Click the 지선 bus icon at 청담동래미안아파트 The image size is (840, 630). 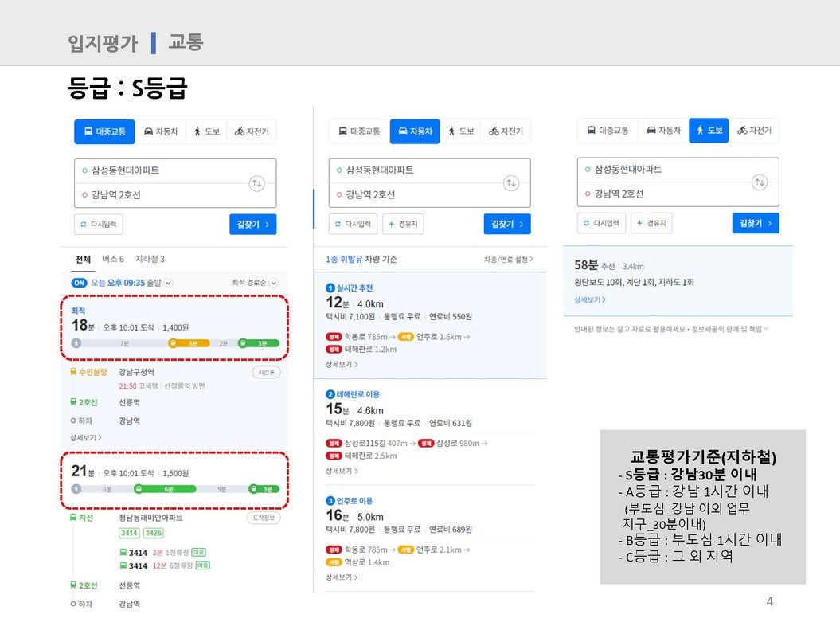click(73, 518)
